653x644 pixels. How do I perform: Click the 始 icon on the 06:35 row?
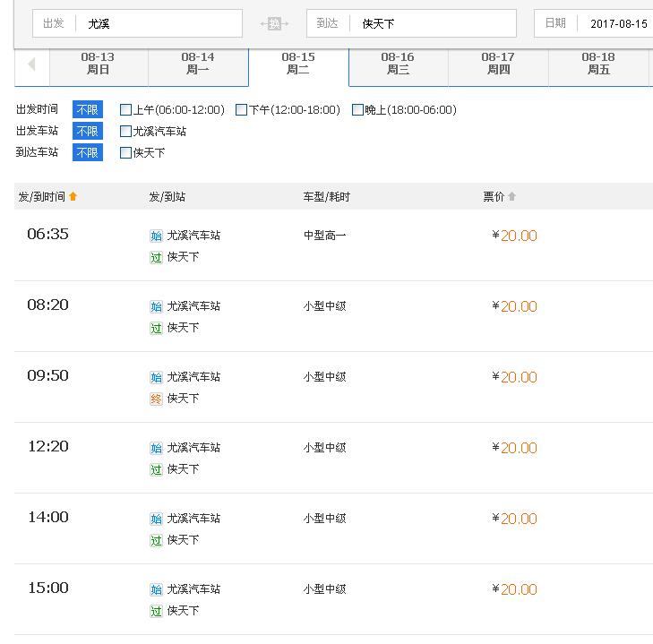click(x=156, y=236)
